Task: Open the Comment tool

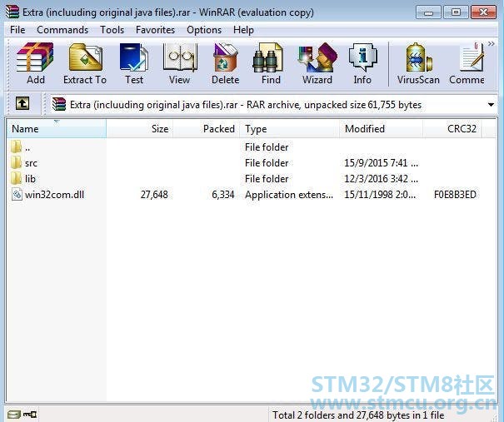Action: pos(472,57)
